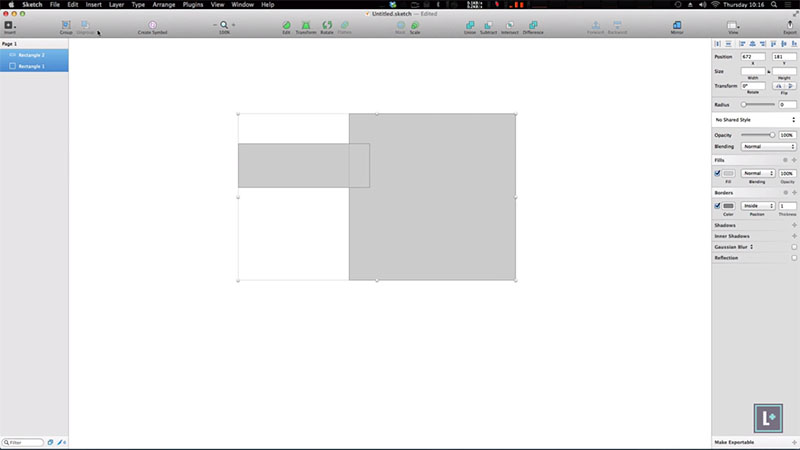Image resolution: width=800 pixels, height=450 pixels.
Task: Open the Arrange menu
Action: 164,5
